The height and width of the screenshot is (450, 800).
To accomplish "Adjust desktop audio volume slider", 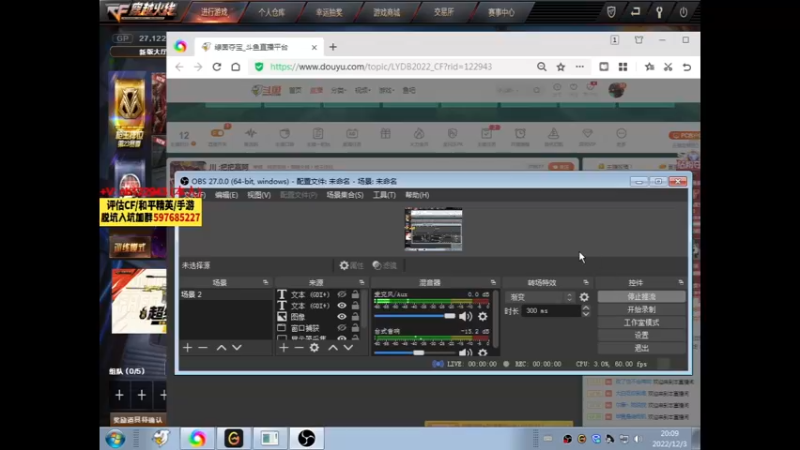I will (x=414, y=353).
